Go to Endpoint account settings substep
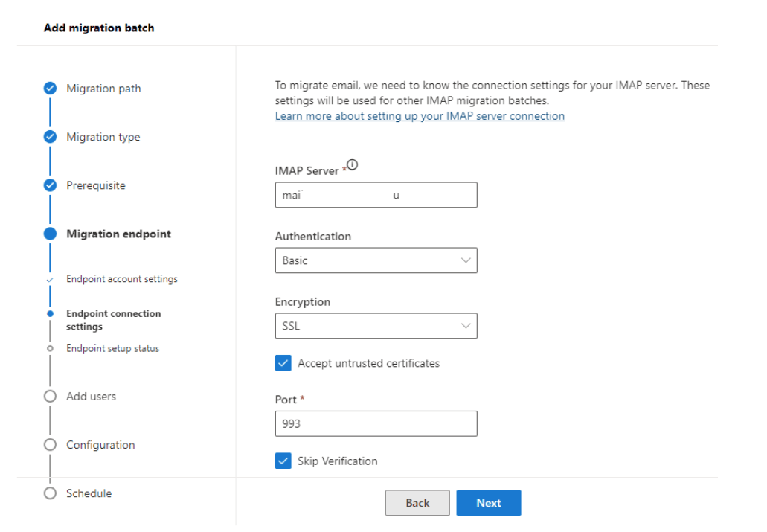The image size is (767, 532). (x=122, y=279)
